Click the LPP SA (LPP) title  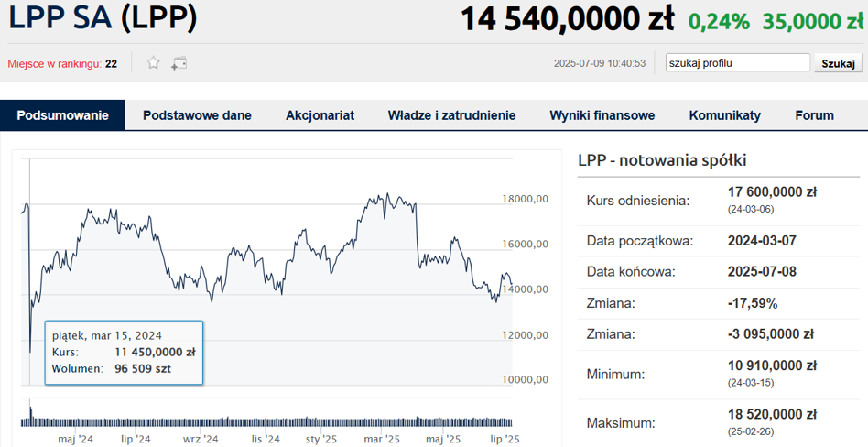point(103,18)
